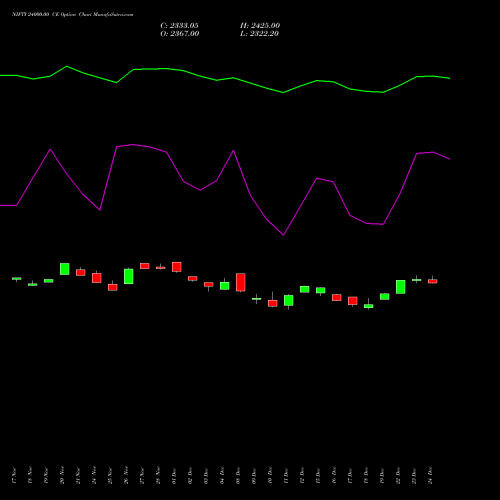Click the 18 Nov date label

30,475
